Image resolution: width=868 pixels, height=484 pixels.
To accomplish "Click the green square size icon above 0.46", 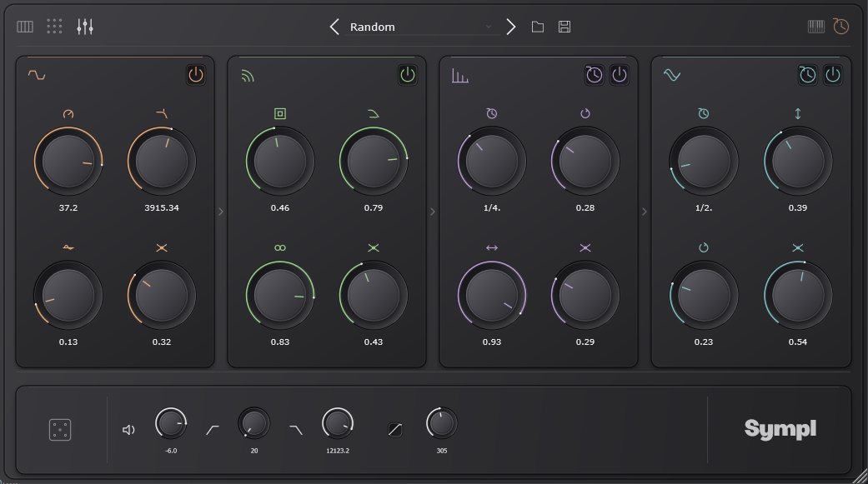I will pyautogui.click(x=280, y=113).
